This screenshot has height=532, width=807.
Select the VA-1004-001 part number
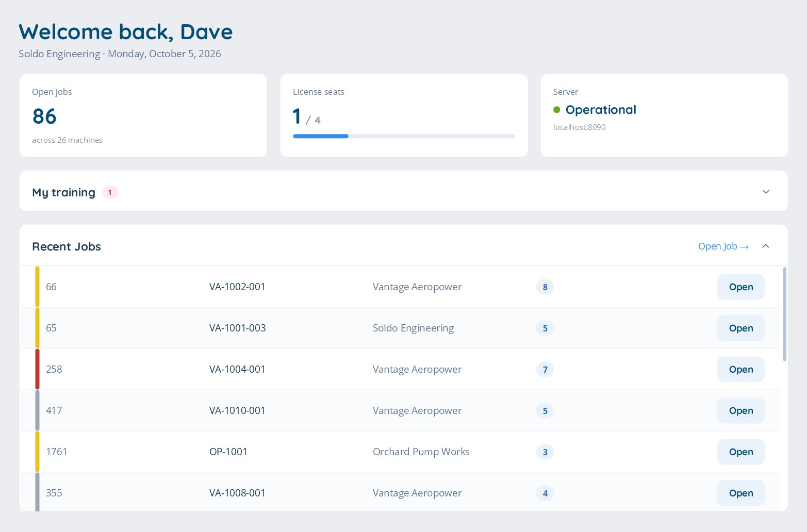click(x=237, y=369)
